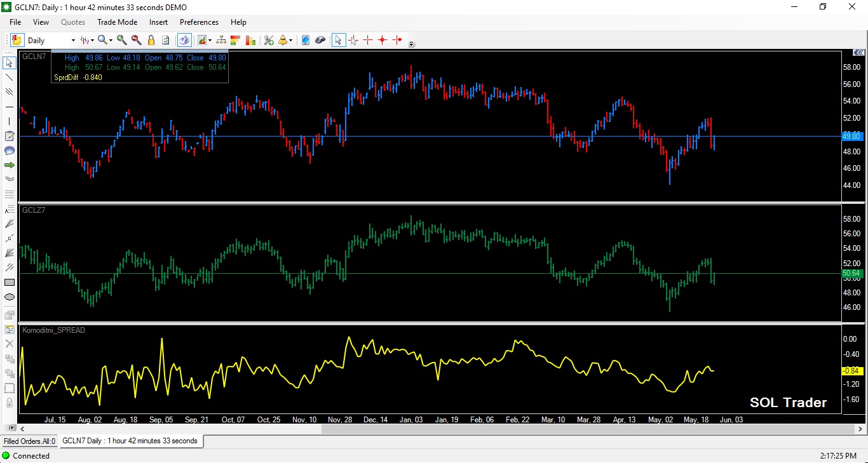Screen dimensions: 868x463
Task: Expand the magnifier zoom dropdown
Action: (x=111, y=40)
